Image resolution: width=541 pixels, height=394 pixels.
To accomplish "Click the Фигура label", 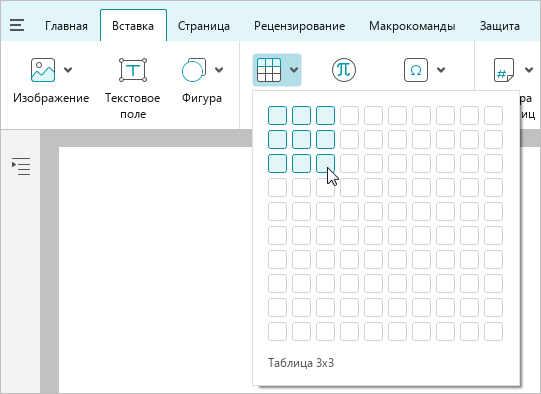I will [202, 98].
